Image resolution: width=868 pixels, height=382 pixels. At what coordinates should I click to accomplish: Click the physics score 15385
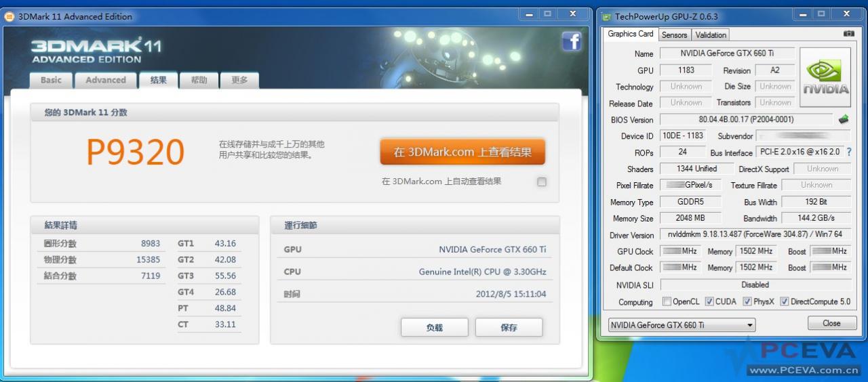(149, 260)
